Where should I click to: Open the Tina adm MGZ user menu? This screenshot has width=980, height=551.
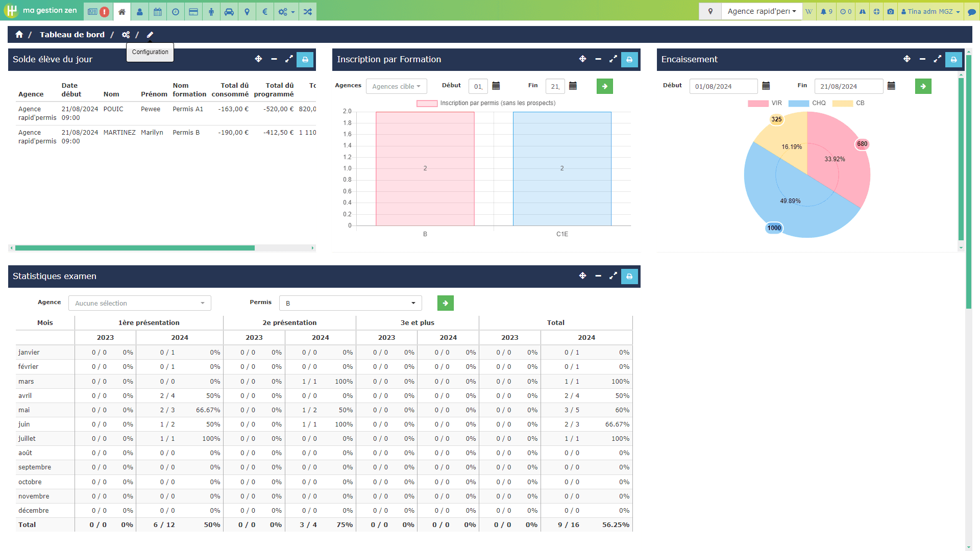(x=930, y=11)
